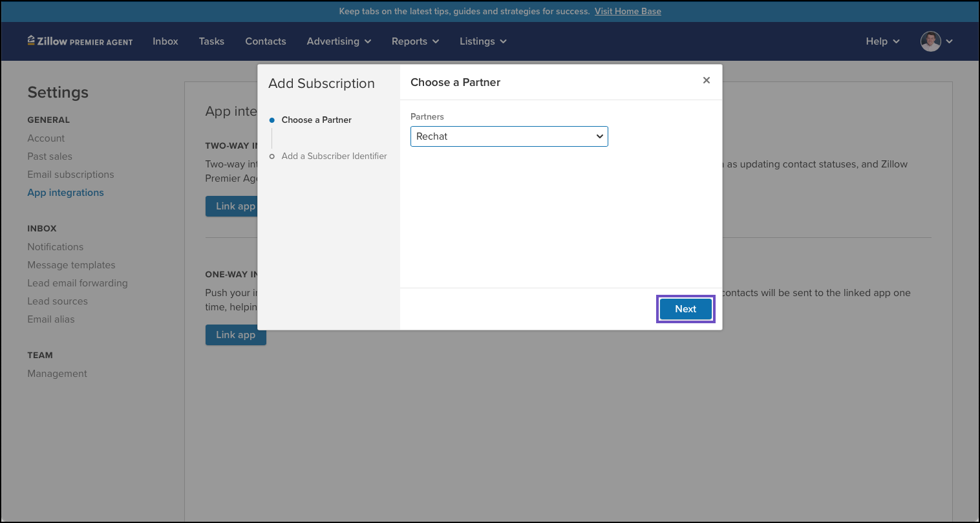The image size is (980, 523).
Task: Open Account settings
Action: point(46,138)
